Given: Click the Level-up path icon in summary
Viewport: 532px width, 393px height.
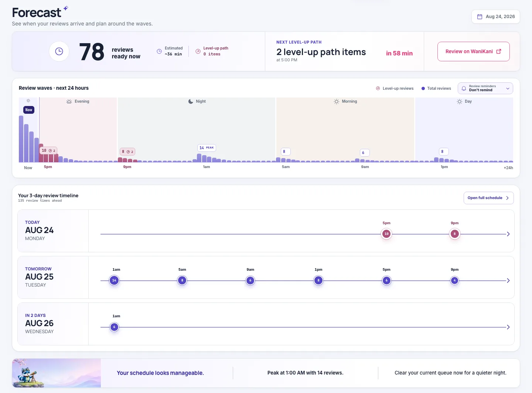Looking at the screenshot, I should (x=198, y=51).
